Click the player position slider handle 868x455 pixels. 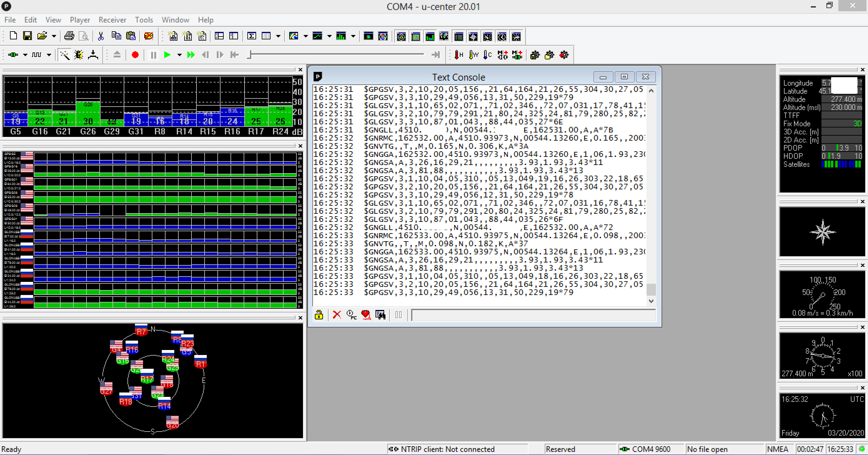[x=249, y=55]
